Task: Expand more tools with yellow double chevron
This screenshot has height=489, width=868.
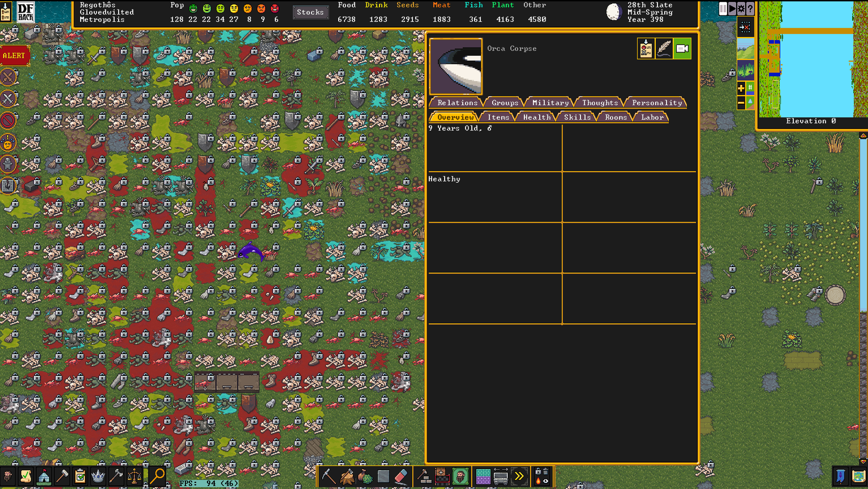Action: tap(519, 476)
